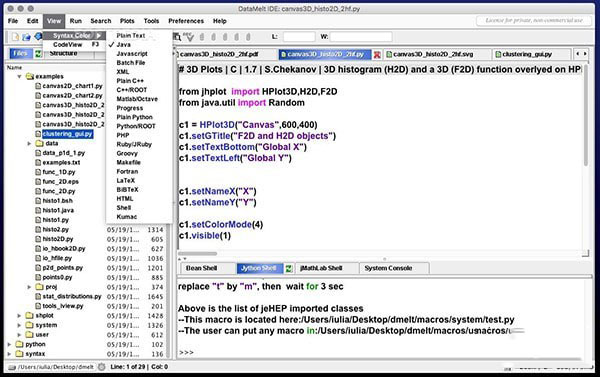Image resolution: width=600 pixels, height=377 pixels.
Task: Expand the shplot folder arrow
Action: [19, 316]
